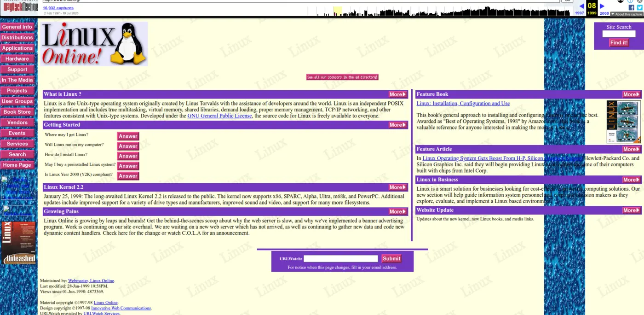View Events page
The height and width of the screenshot is (315, 644).
17,133
